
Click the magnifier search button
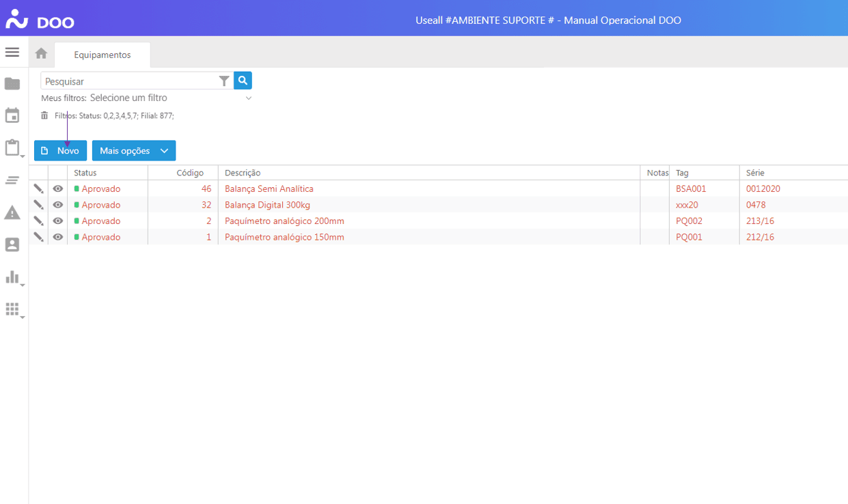pyautogui.click(x=243, y=81)
